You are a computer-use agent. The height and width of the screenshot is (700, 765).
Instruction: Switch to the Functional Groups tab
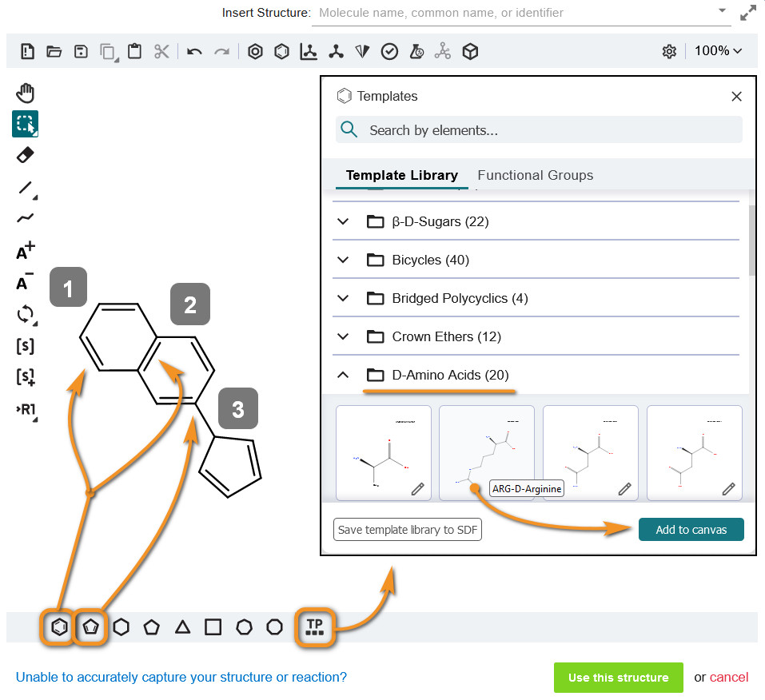[x=535, y=175]
